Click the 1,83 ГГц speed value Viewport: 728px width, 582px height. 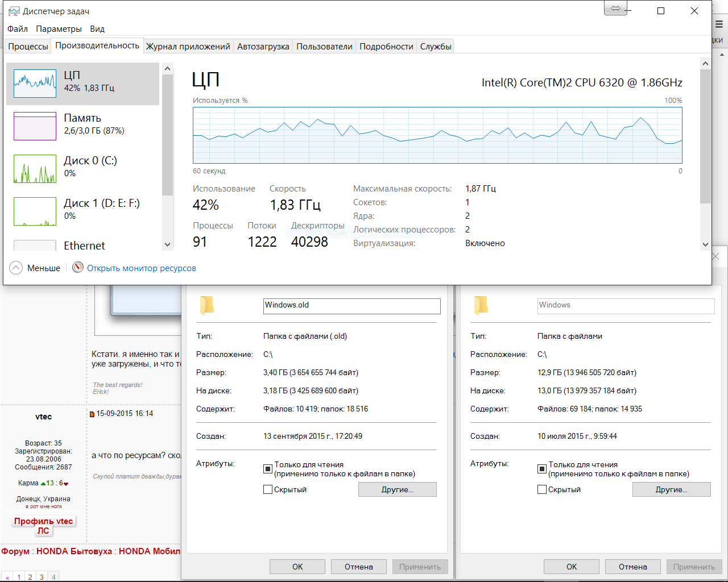pyautogui.click(x=295, y=205)
